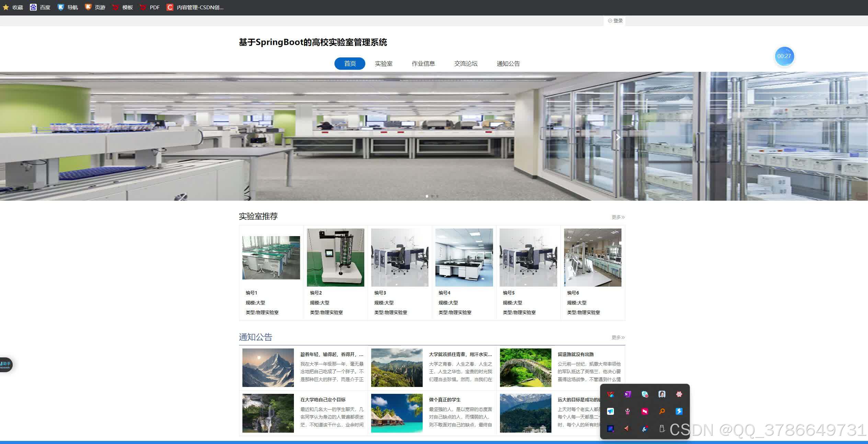Expand 更多 next to 通知公告

pyautogui.click(x=617, y=337)
